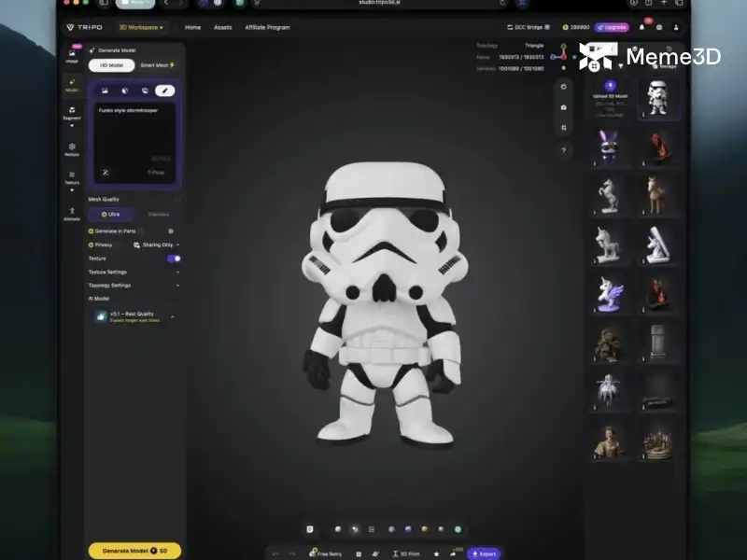
Task: Select the Model tool in left sidebar
Action: tap(72, 86)
